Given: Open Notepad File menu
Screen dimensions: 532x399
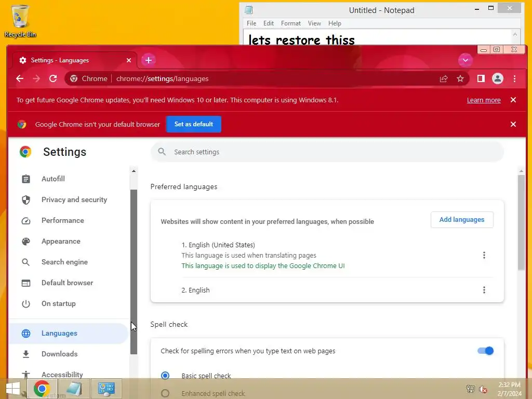Looking at the screenshot, I should coord(251,23).
